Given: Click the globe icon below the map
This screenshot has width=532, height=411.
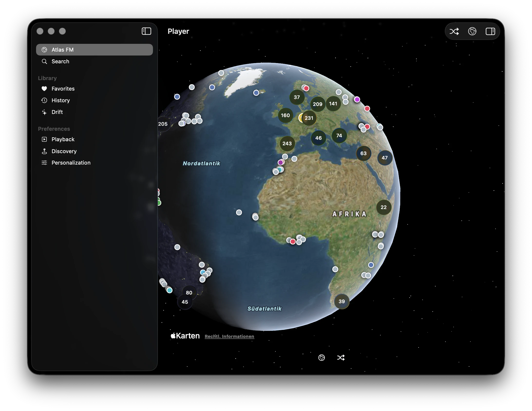Looking at the screenshot, I should [x=322, y=357].
